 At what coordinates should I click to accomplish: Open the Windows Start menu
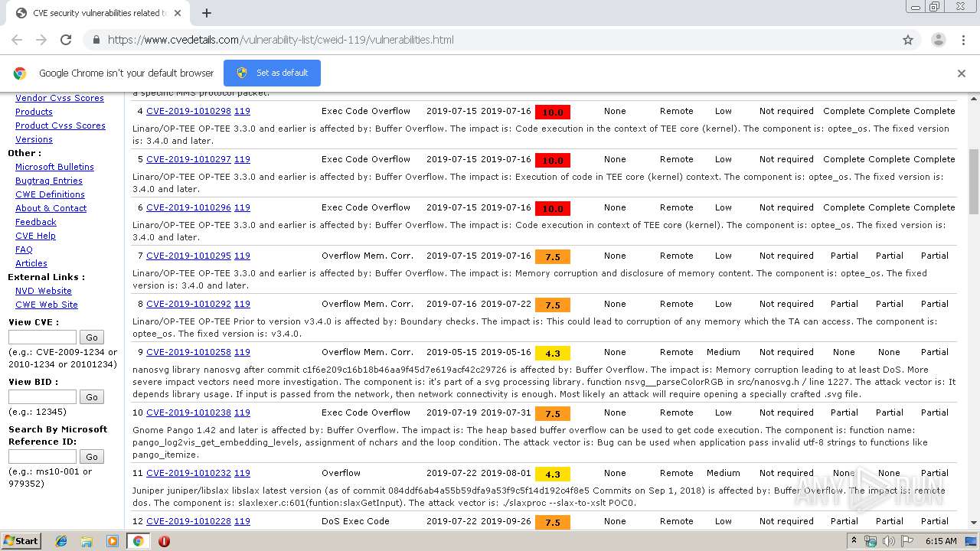coord(21,541)
